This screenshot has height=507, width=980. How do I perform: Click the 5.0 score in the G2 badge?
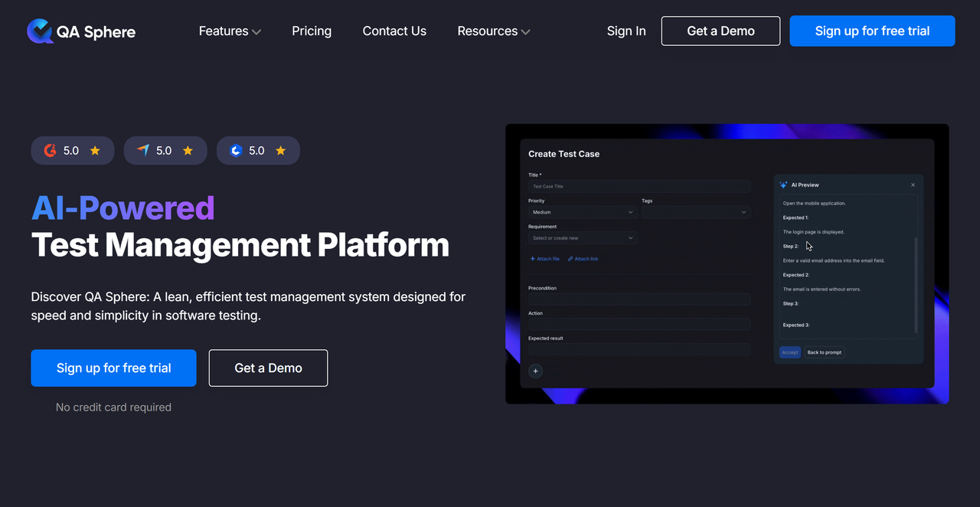coord(71,151)
